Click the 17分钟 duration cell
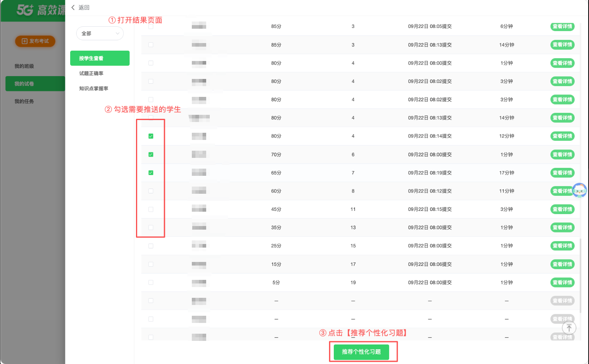This screenshot has height=364, width=589. click(x=506, y=173)
